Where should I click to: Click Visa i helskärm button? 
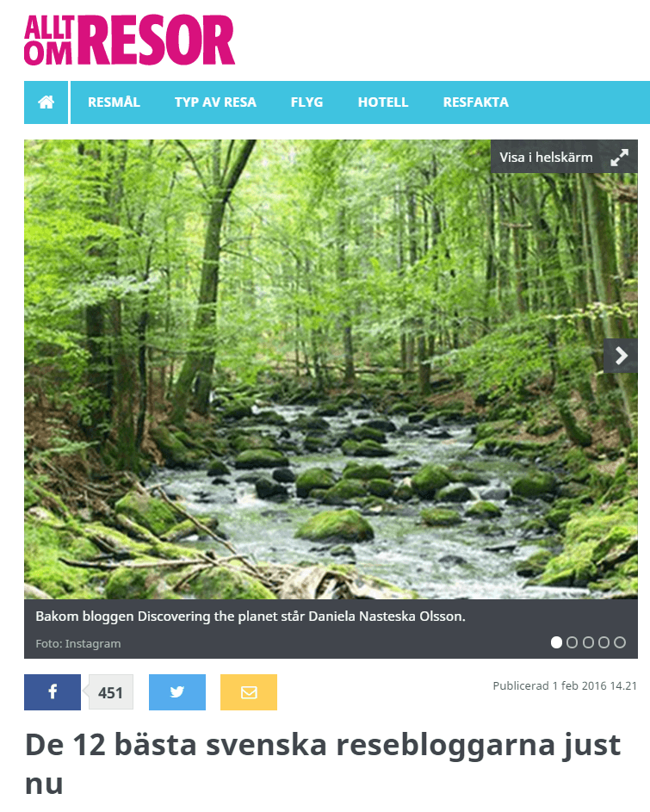[x=564, y=157]
